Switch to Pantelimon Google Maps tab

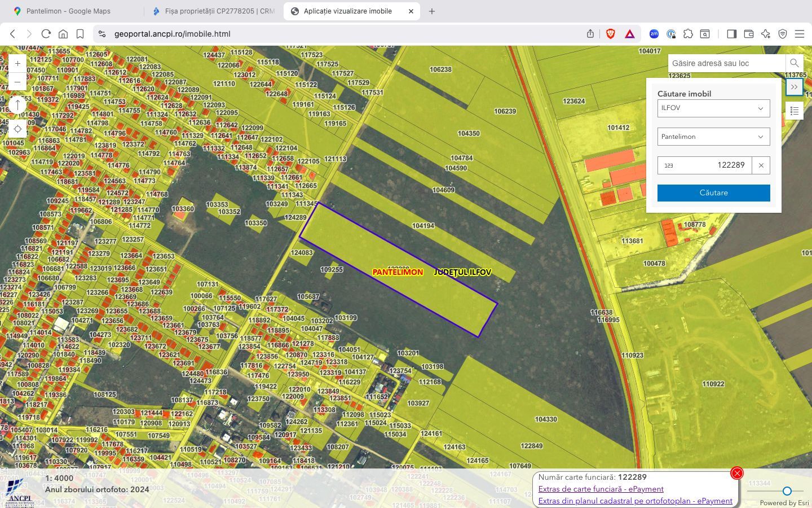(68, 11)
